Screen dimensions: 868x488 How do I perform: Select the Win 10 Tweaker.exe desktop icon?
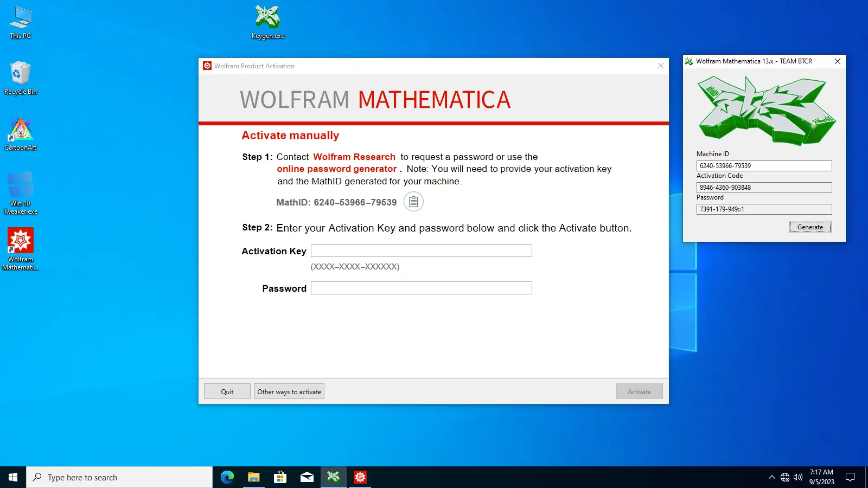(21, 193)
